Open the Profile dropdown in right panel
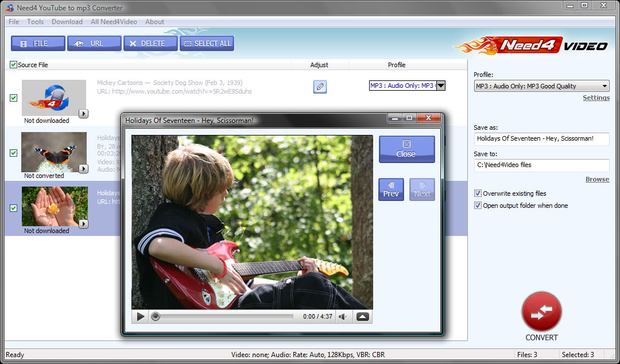 tap(542, 86)
